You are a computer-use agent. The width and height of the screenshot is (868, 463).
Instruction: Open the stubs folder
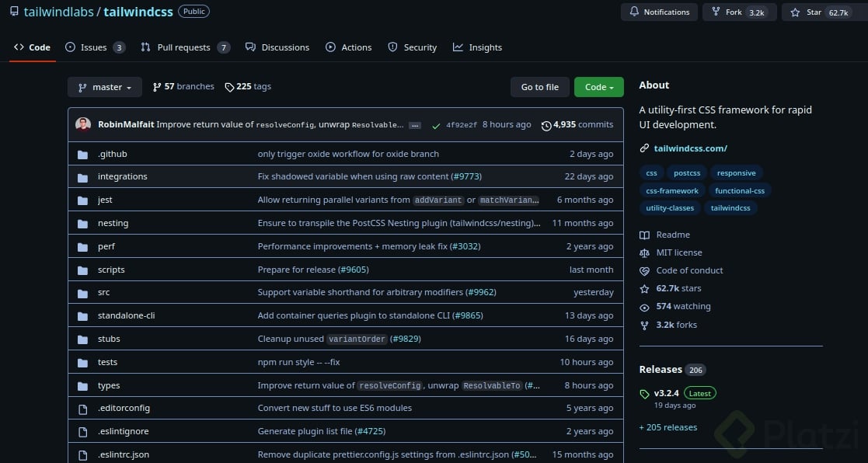click(x=109, y=339)
